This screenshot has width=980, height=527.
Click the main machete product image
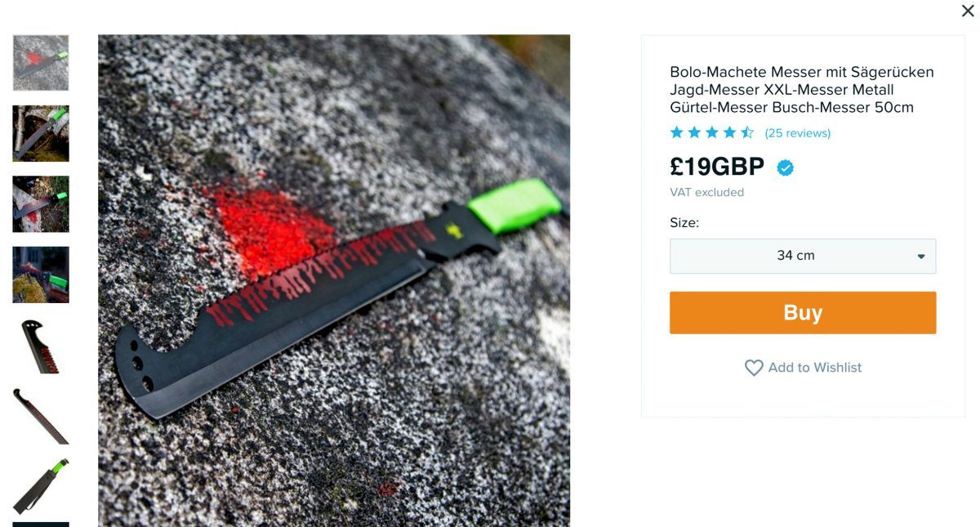(334, 280)
